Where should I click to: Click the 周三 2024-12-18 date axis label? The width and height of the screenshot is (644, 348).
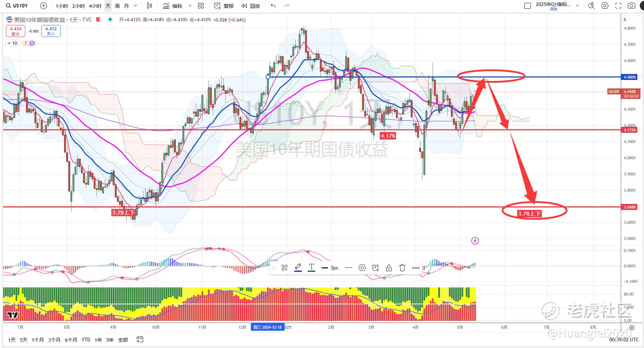pos(268,327)
